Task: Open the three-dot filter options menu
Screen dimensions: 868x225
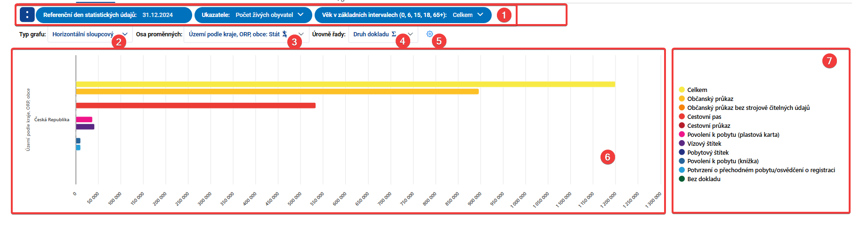Action: point(27,15)
